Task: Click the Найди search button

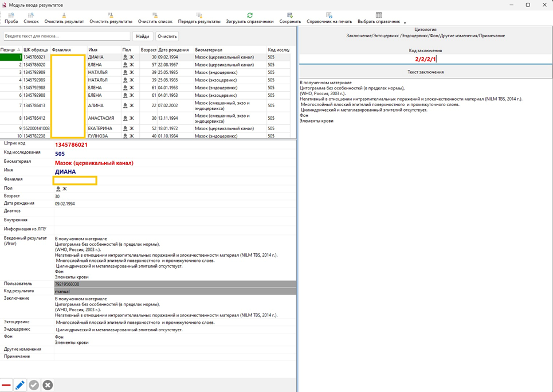Action: (143, 36)
